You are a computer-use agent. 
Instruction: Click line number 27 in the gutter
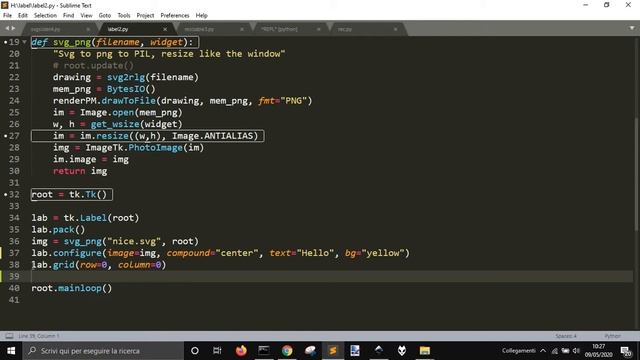tap(14, 136)
